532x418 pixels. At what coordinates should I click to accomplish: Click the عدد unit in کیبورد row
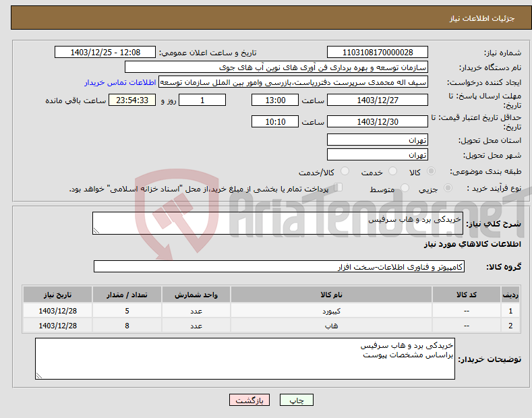pos(196,311)
